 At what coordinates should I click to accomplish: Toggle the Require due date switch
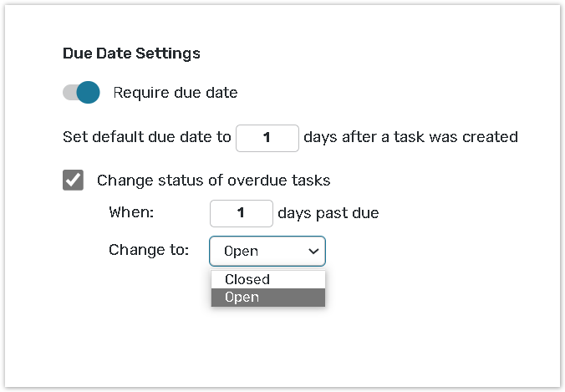pos(81,93)
